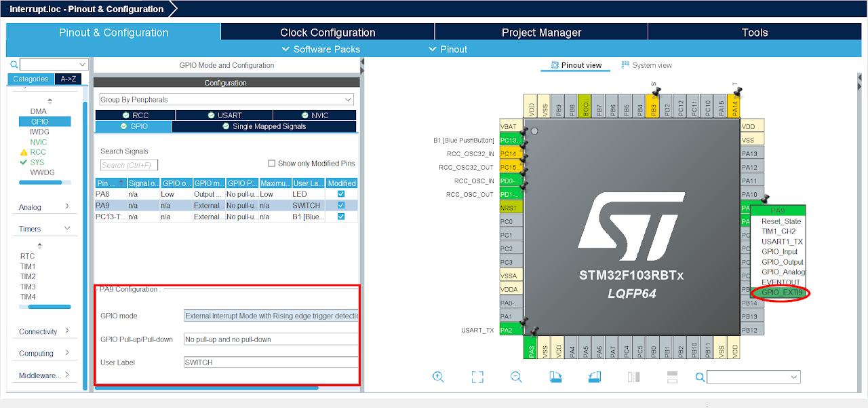Click the System view grid icon
The height and width of the screenshot is (408, 868).
[625, 65]
